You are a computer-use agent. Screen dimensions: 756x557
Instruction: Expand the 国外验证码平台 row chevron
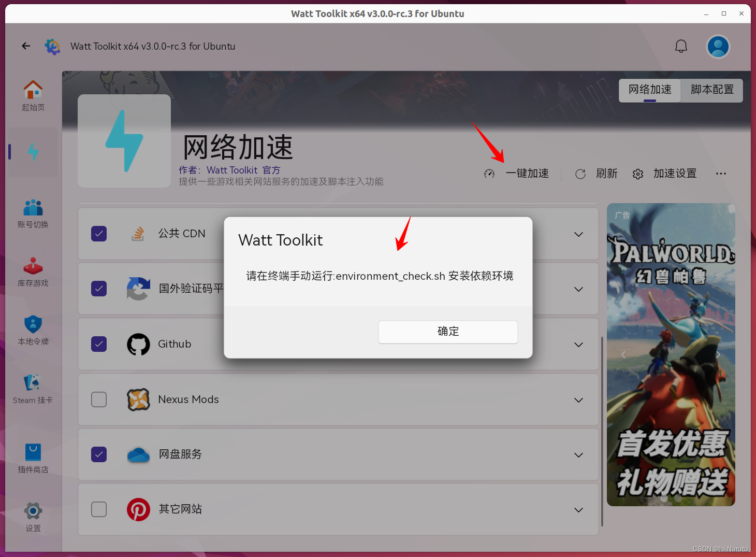pos(579,289)
